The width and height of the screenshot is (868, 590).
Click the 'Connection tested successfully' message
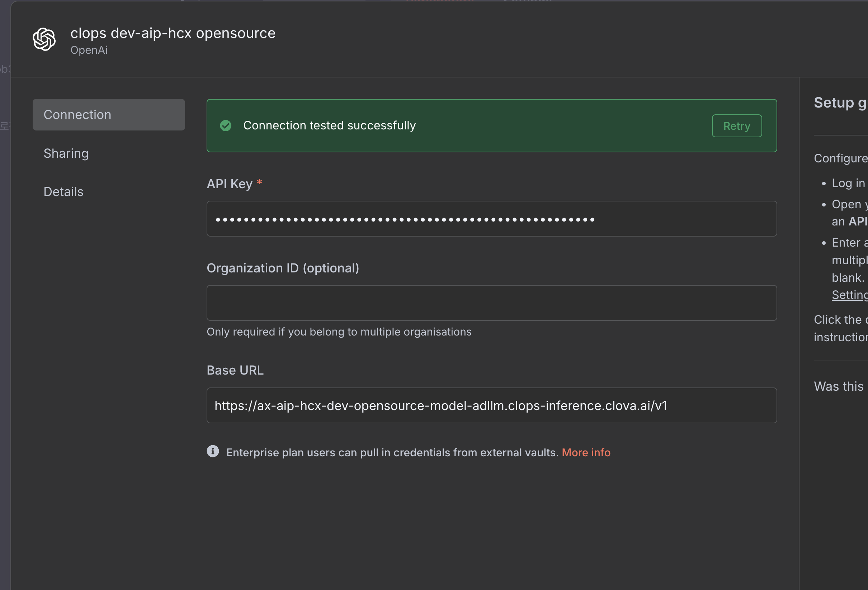click(x=329, y=126)
